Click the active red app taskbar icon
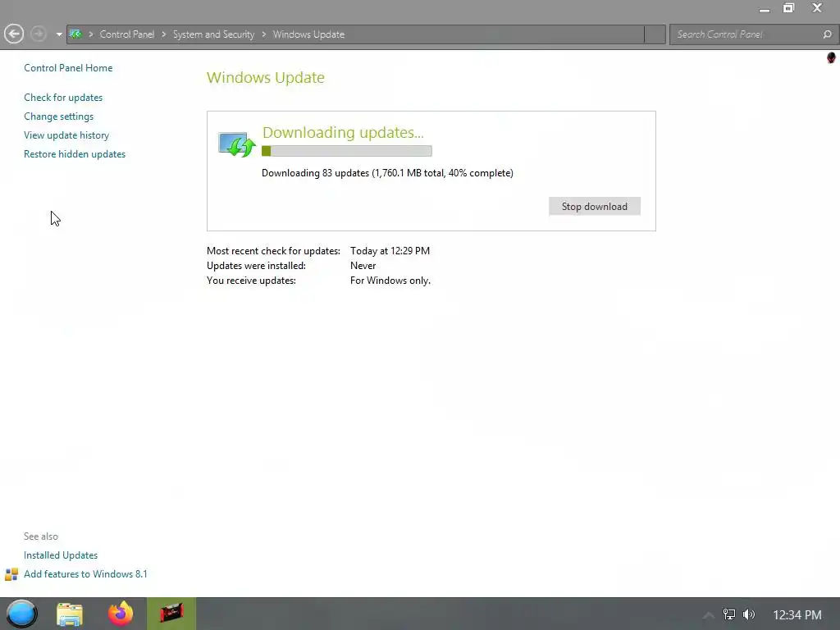The image size is (840, 630). [x=171, y=614]
